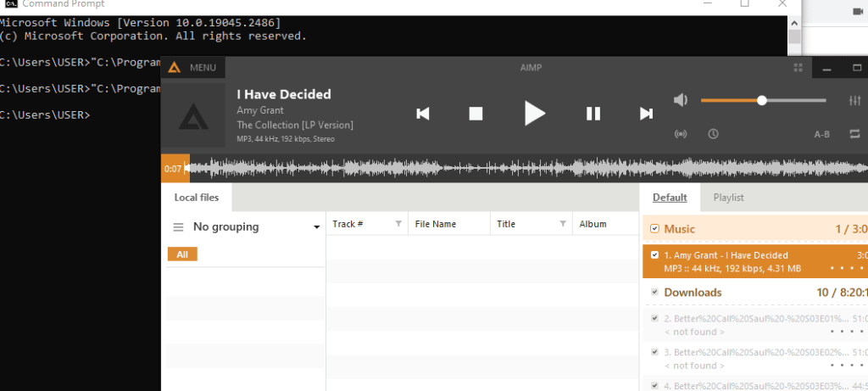
Task: Click the I Have Decided song title
Action: 284,94
